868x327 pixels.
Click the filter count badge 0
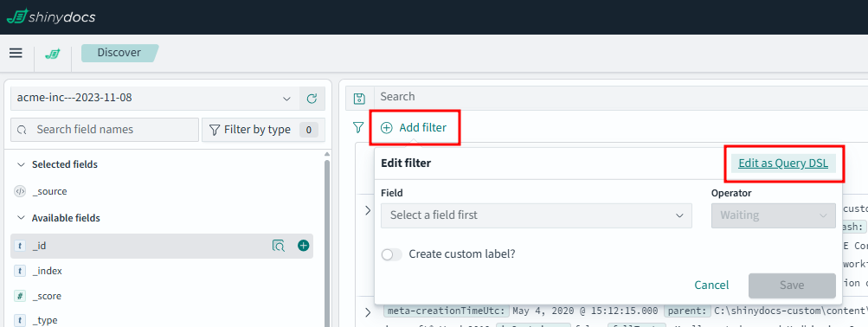click(x=309, y=130)
